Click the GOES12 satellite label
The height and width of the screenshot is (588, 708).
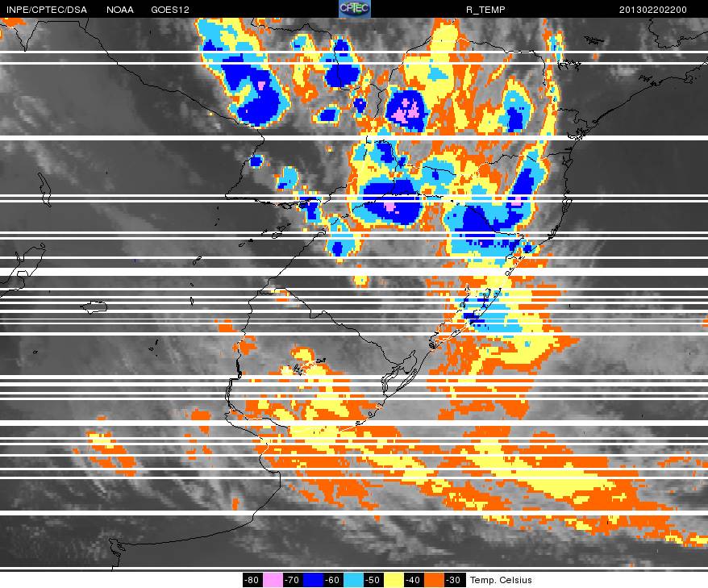(x=170, y=10)
